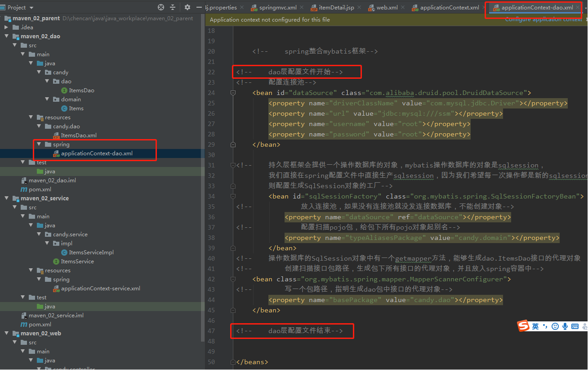
Task: Fold the dataSource bean at line 24
Action: click(233, 93)
